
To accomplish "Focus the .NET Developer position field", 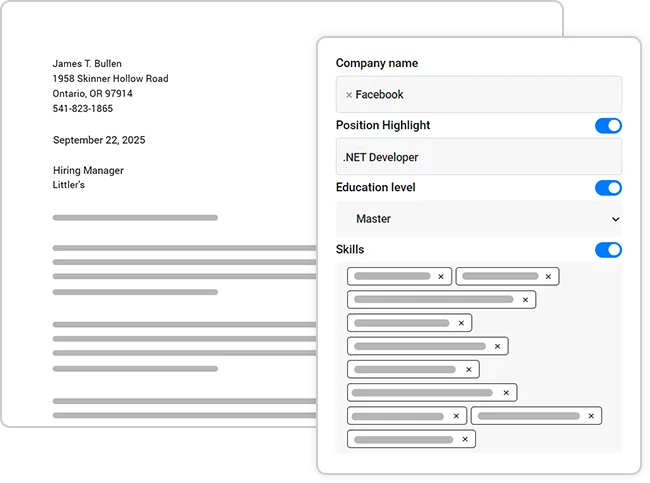I will click(x=478, y=157).
